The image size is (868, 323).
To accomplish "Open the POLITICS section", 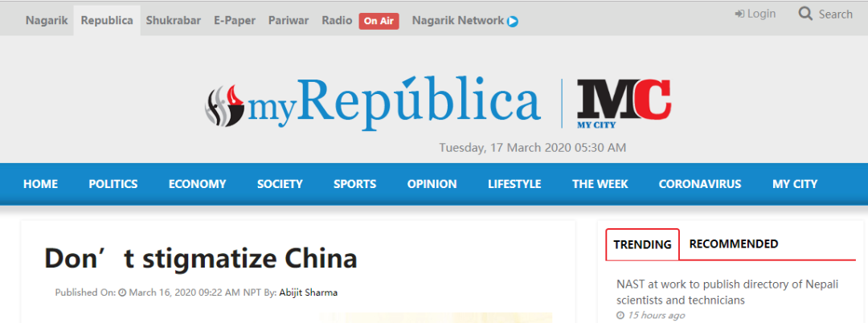I will click(x=113, y=184).
